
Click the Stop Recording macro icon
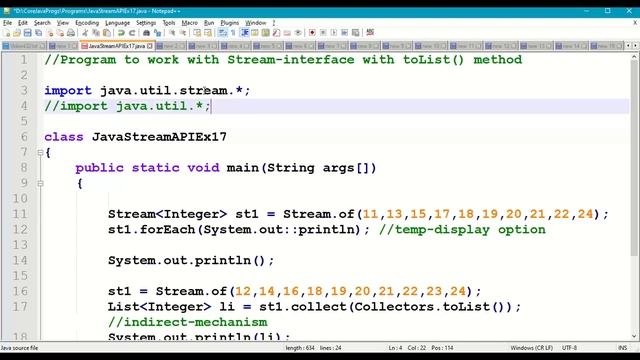(323, 33)
